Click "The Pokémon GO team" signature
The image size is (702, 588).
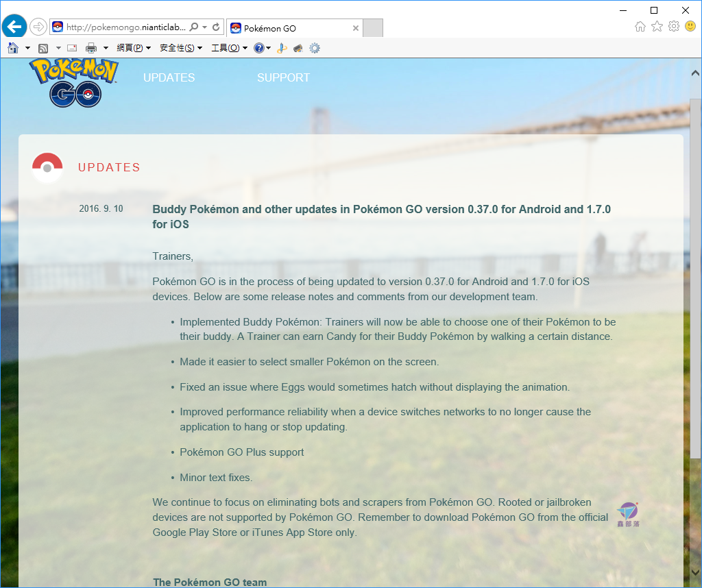210,583
